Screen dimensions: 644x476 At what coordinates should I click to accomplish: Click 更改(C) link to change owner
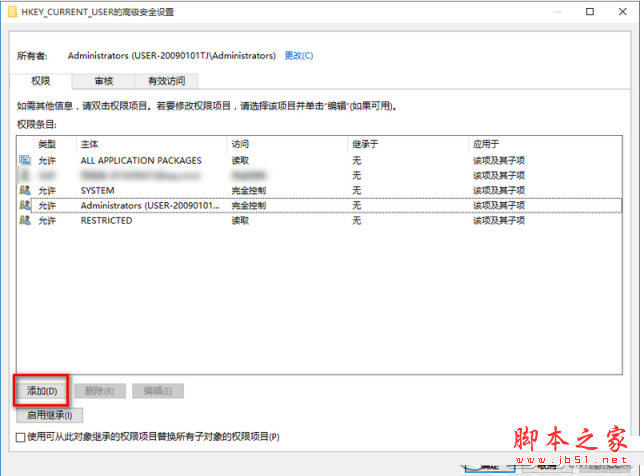tap(299, 56)
